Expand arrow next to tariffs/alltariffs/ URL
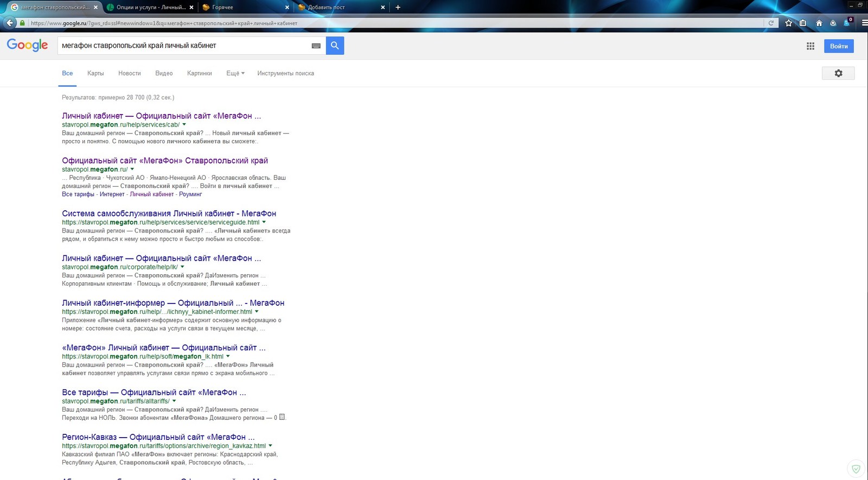 click(x=174, y=401)
